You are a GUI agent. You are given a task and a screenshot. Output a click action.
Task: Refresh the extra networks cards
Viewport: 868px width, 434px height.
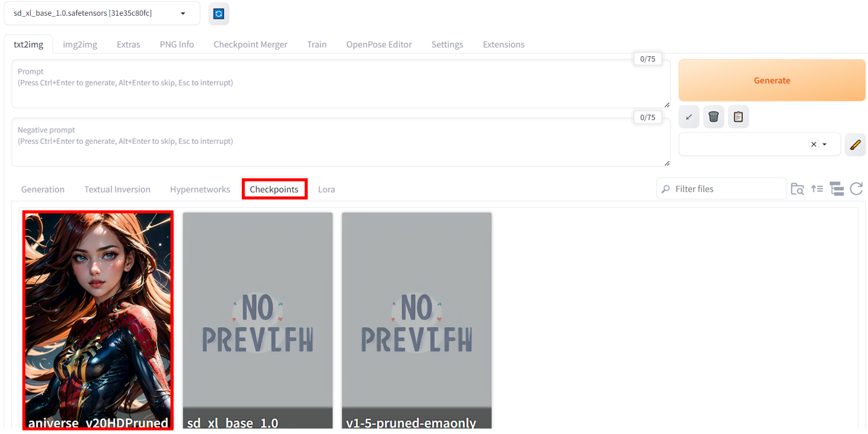click(x=856, y=189)
